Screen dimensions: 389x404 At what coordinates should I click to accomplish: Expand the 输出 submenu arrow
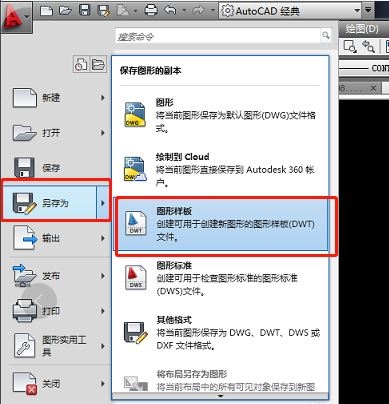[103, 238]
